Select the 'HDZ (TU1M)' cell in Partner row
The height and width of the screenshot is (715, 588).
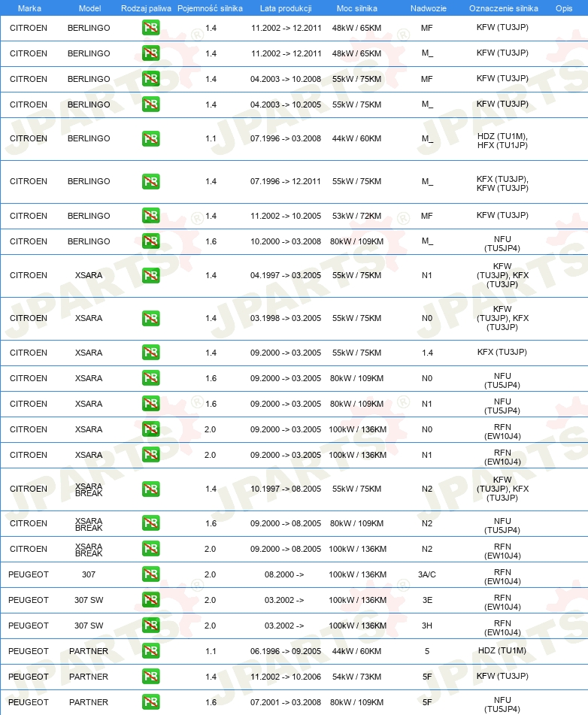click(x=502, y=650)
